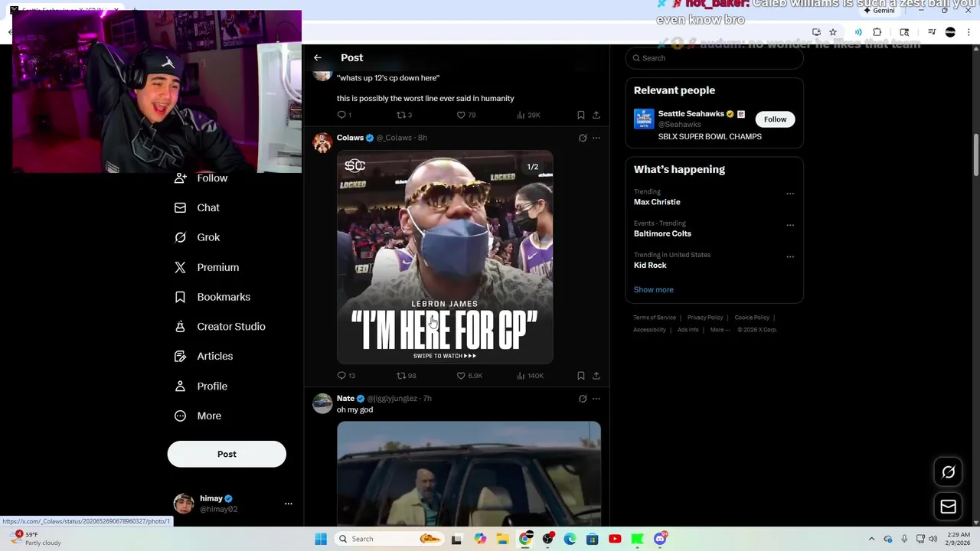980x551 pixels.
Task: Click the taskbar Search box
Action: 389,539
